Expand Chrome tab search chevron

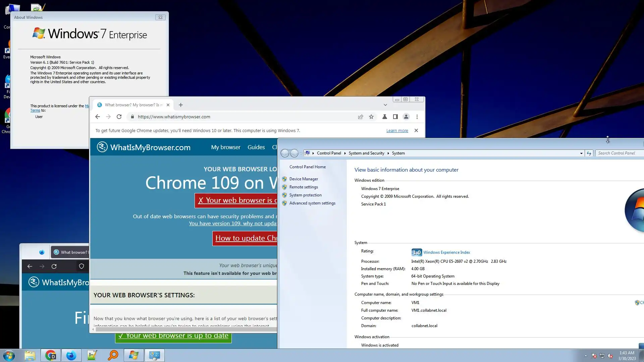click(x=385, y=105)
